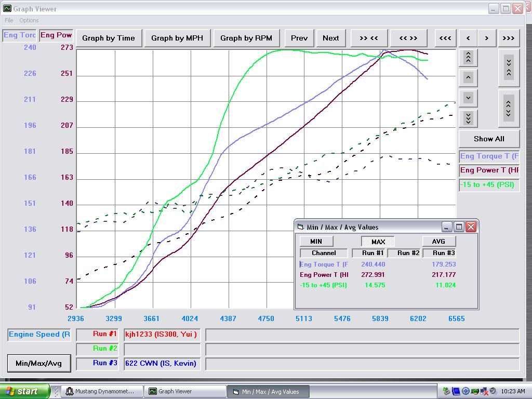
Task: Click the Engine Speed axis selector
Action: click(39, 335)
